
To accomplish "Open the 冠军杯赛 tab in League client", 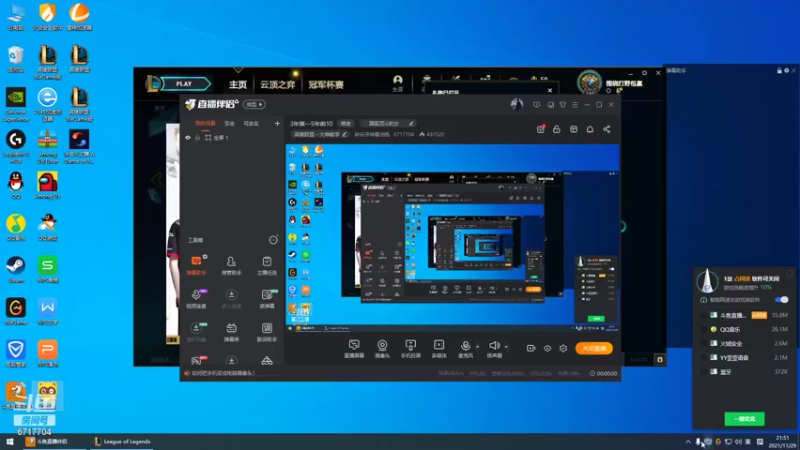I will (x=326, y=85).
